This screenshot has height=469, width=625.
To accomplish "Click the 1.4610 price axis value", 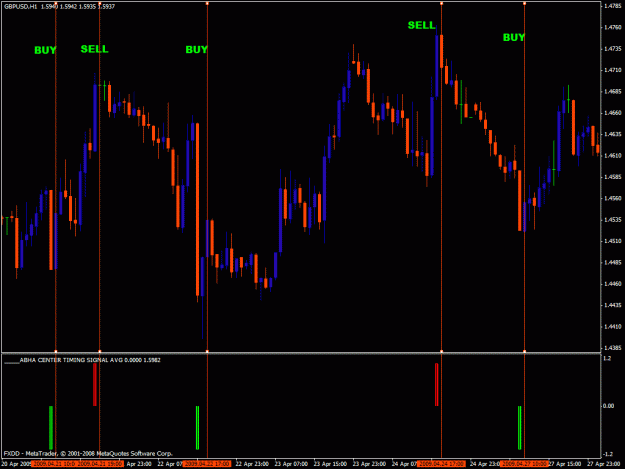I will [x=613, y=155].
